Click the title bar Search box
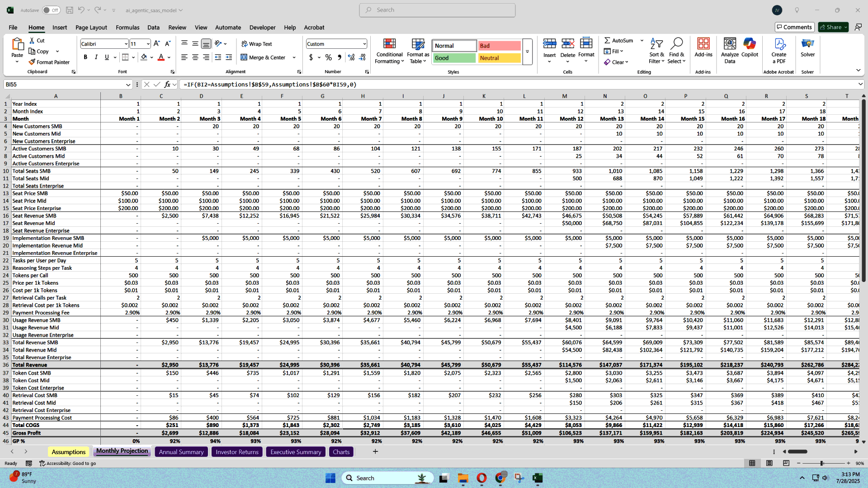 coord(437,10)
